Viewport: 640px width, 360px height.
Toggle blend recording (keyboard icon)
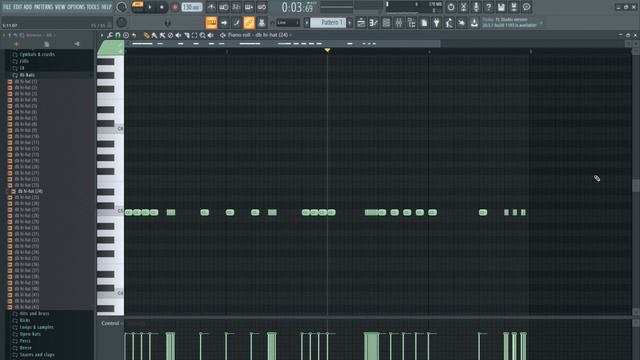[249, 7]
